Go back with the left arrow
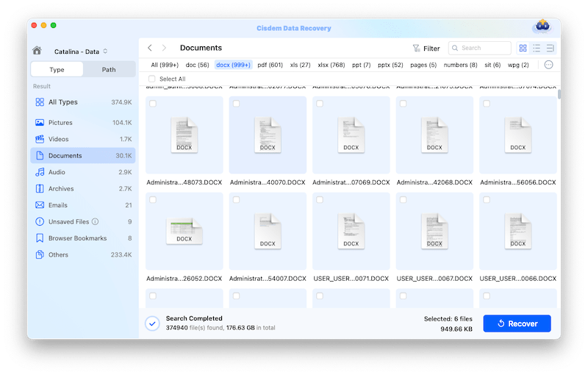Viewport: 588px width, 375px height. click(x=150, y=48)
